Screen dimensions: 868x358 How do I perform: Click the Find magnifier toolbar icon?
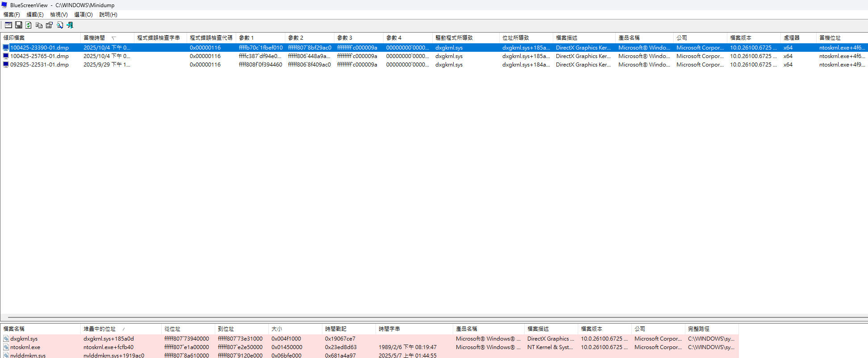point(60,25)
